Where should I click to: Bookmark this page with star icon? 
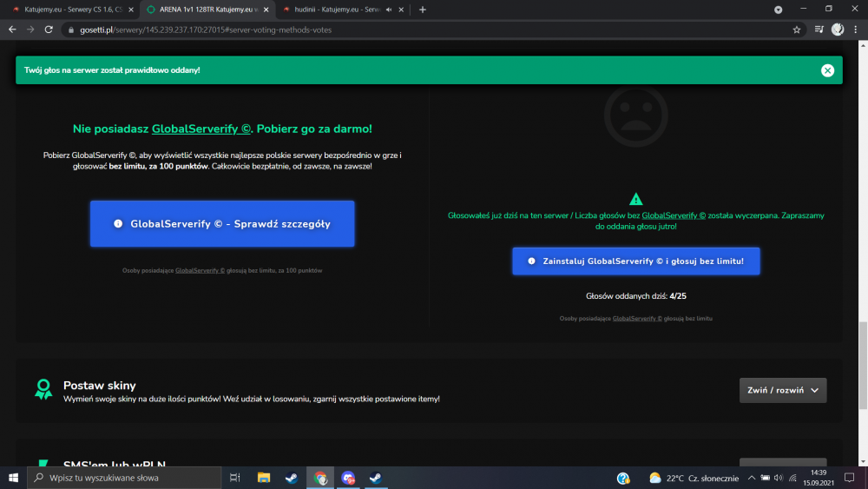click(797, 30)
